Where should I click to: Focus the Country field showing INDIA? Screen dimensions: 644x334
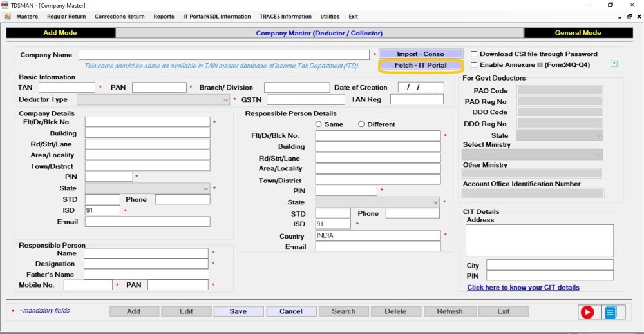click(x=378, y=236)
